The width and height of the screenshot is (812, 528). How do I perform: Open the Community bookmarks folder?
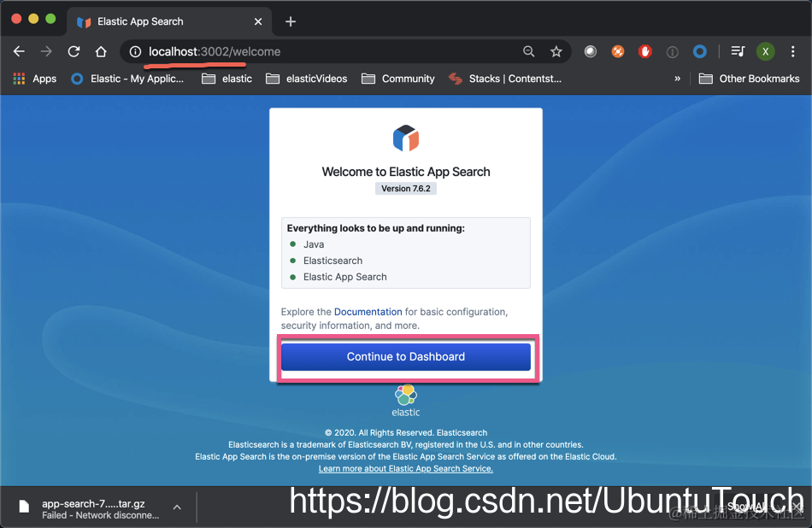tap(398, 79)
